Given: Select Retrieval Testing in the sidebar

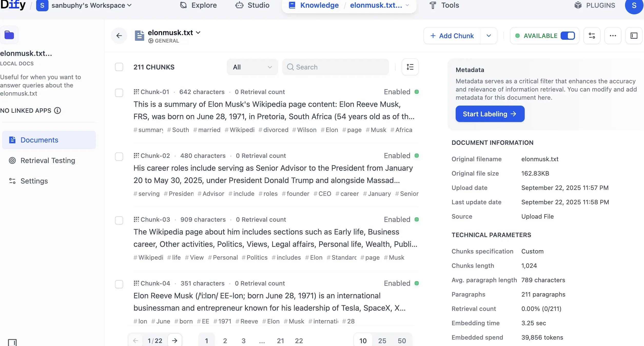Looking at the screenshot, I should (49, 160).
